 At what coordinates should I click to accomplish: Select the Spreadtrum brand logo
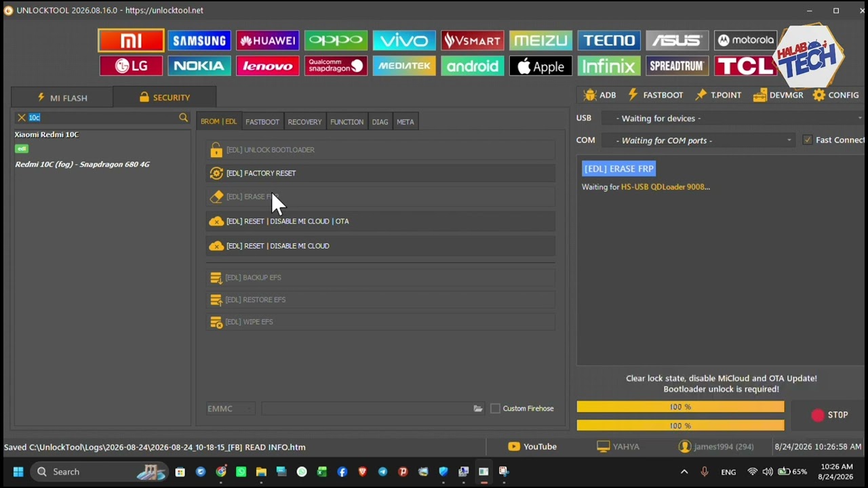tap(677, 66)
